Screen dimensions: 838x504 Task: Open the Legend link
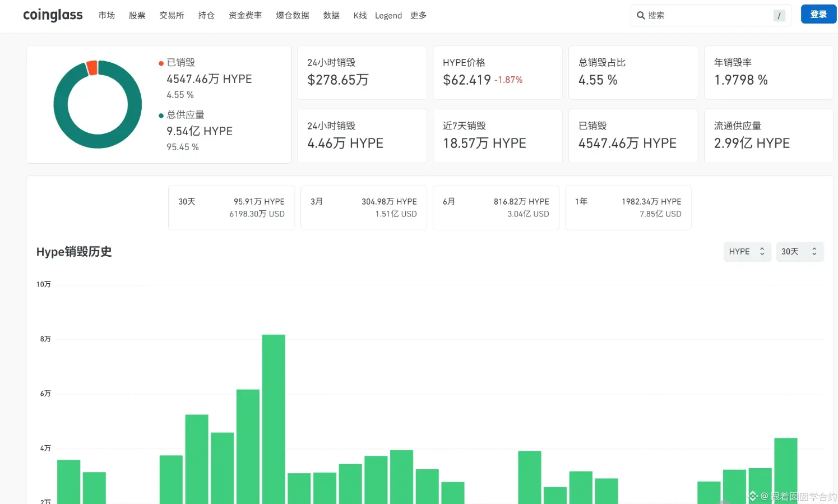click(x=388, y=16)
